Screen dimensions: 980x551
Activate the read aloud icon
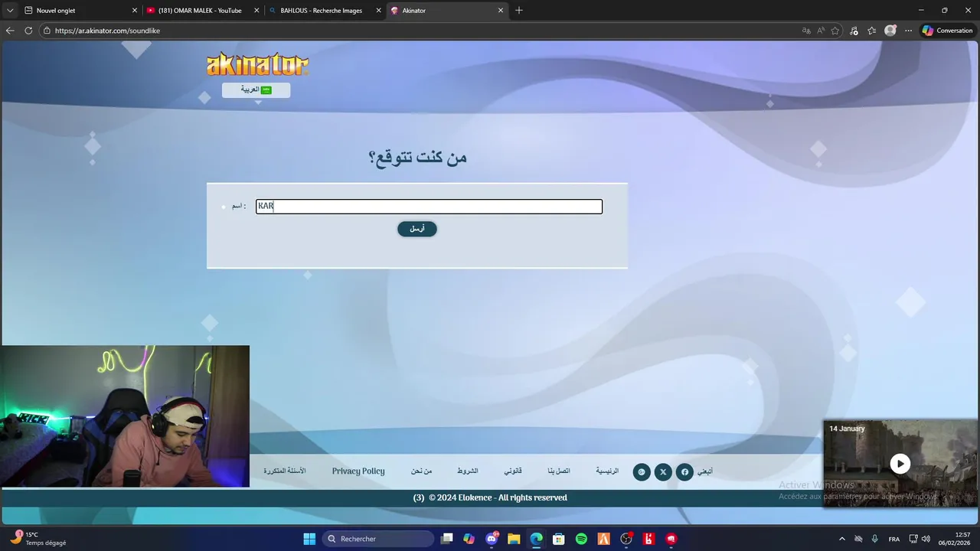tap(821, 31)
